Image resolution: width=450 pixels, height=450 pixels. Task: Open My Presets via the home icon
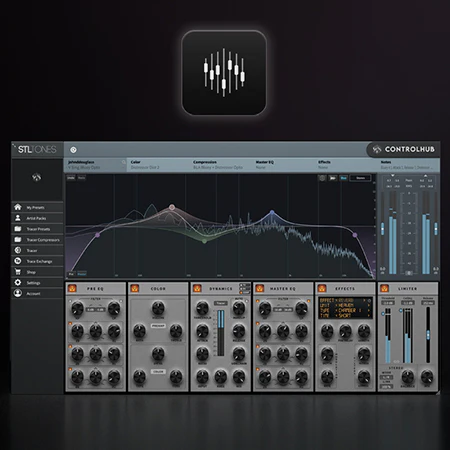click(x=18, y=207)
